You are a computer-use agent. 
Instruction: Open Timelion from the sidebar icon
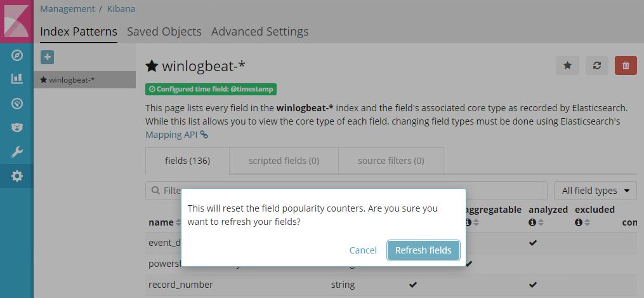click(x=17, y=127)
